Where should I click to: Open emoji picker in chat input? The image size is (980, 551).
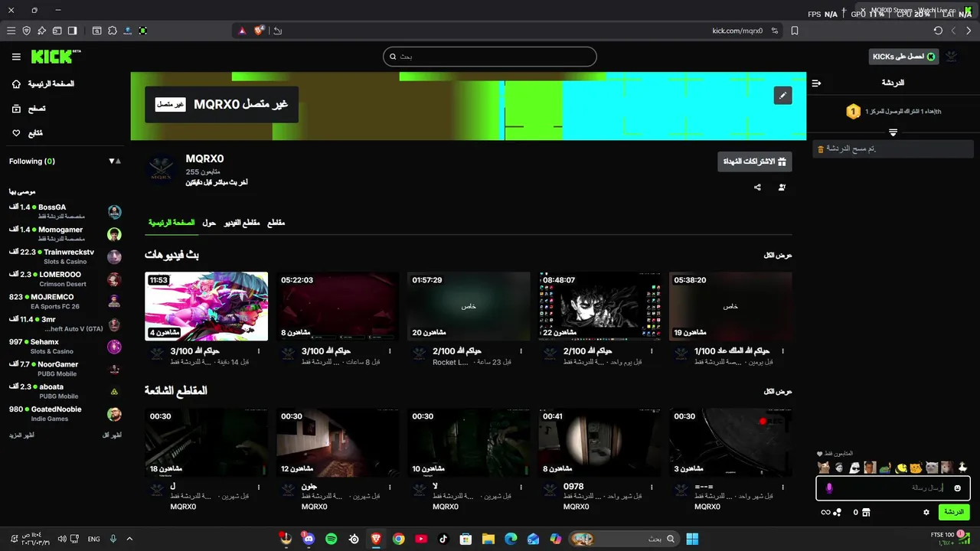[x=957, y=488]
